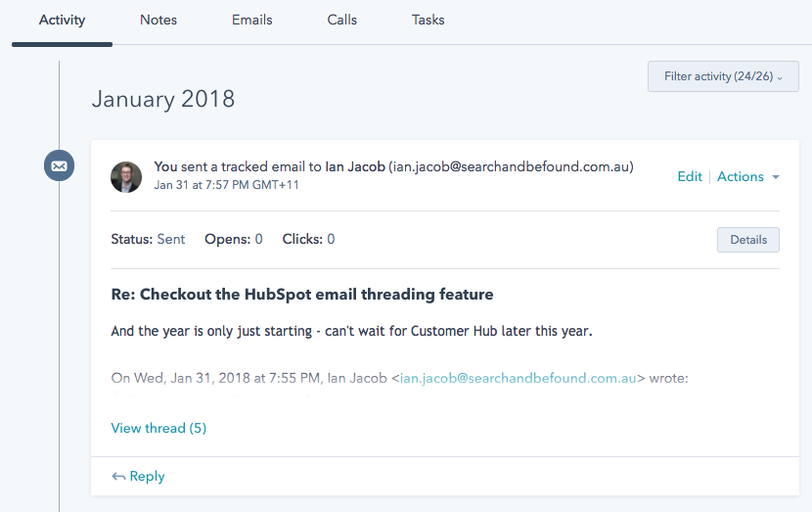Open the Emails tab
Image resolution: width=812 pixels, height=512 pixels.
(x=252, y=20)
